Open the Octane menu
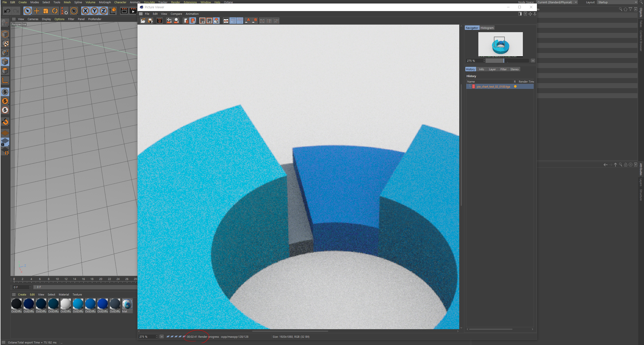This screenshot has width=644, height=345. [228, 2]
